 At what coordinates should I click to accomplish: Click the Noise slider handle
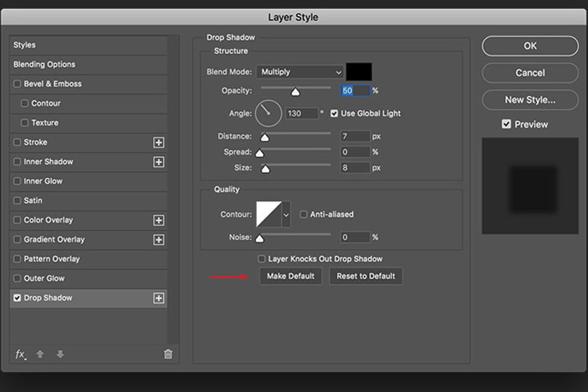pyautogui.click(x=260, y=238)
